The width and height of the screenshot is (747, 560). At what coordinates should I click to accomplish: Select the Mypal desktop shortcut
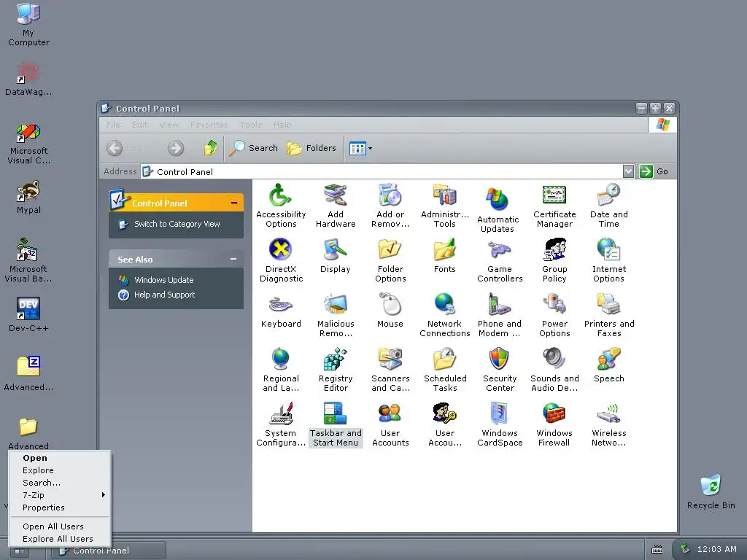28,197
